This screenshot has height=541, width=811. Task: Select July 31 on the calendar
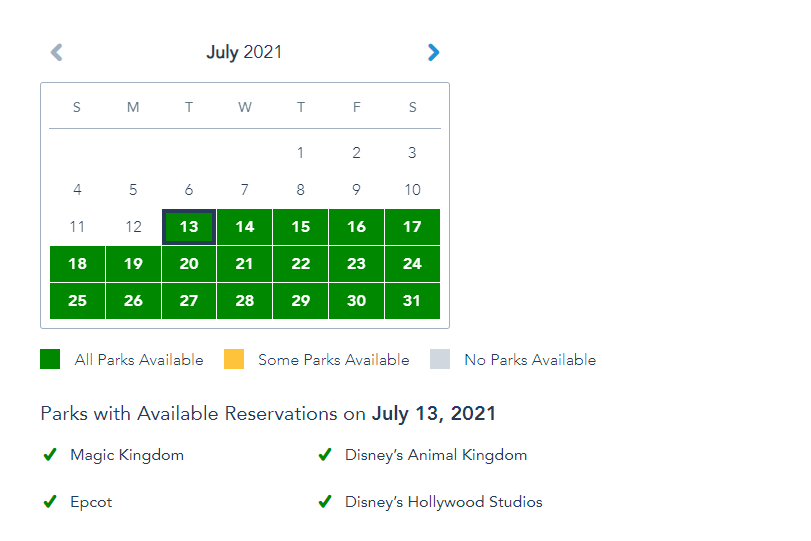pos(412,301)
